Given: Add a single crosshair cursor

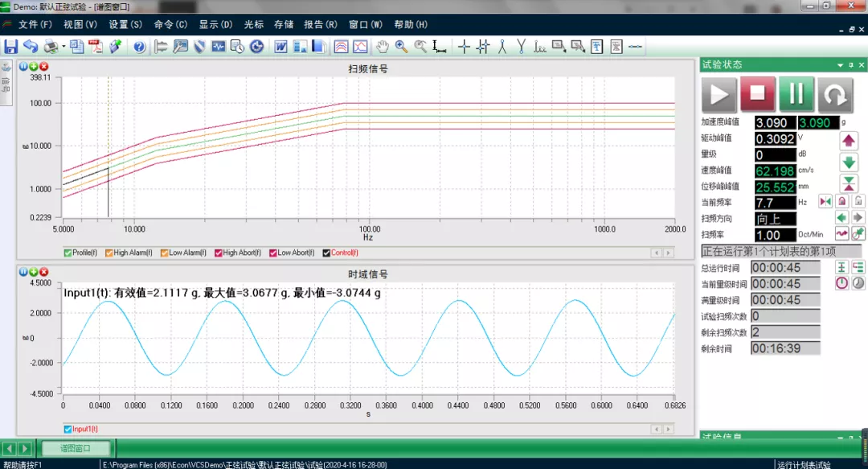Looking at the screenshot, I should [464, 47].
